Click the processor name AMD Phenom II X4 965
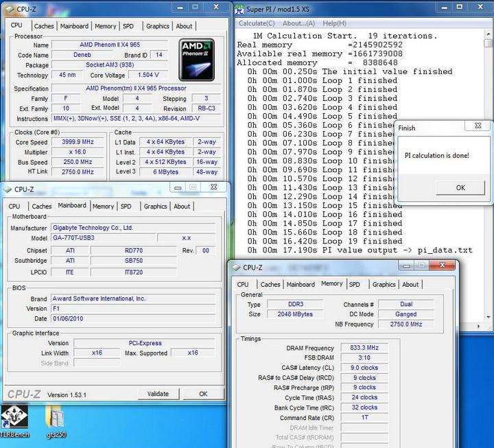Screen dimensions: 494x448 [x=110, y=45]
